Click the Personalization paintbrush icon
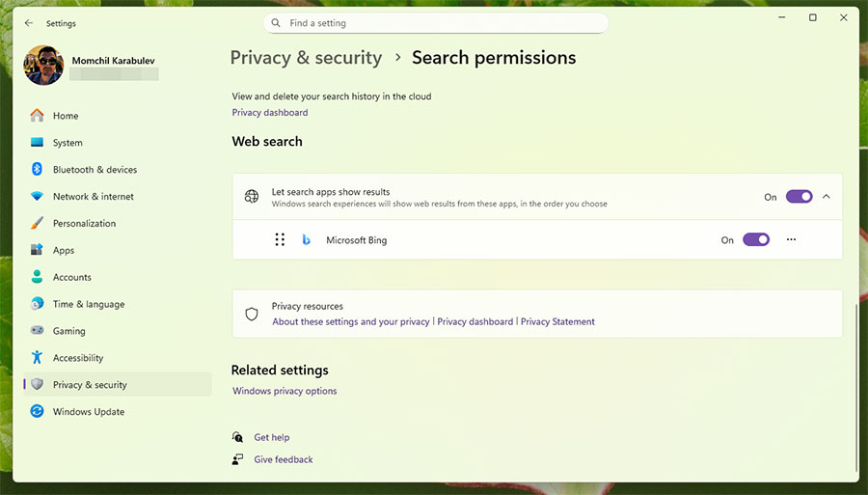The image size is (868, 495). click(x=37, y=223)
